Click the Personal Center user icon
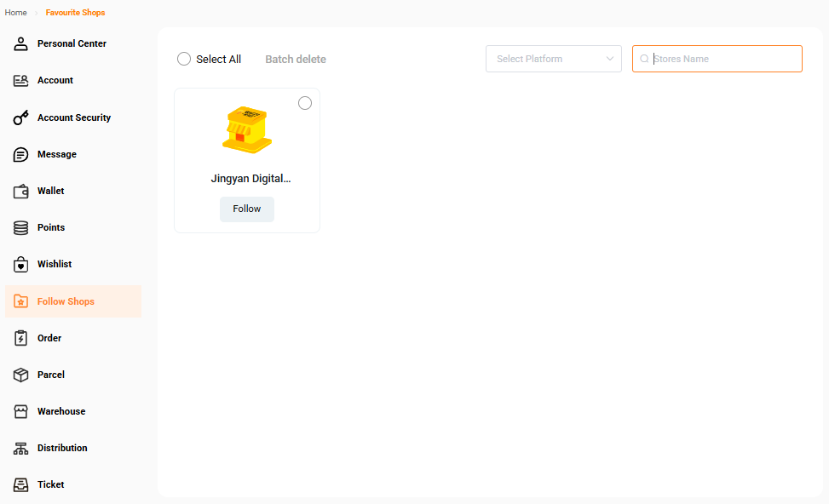This screenshot has width=829, height=504. click(x=21, y=43)
